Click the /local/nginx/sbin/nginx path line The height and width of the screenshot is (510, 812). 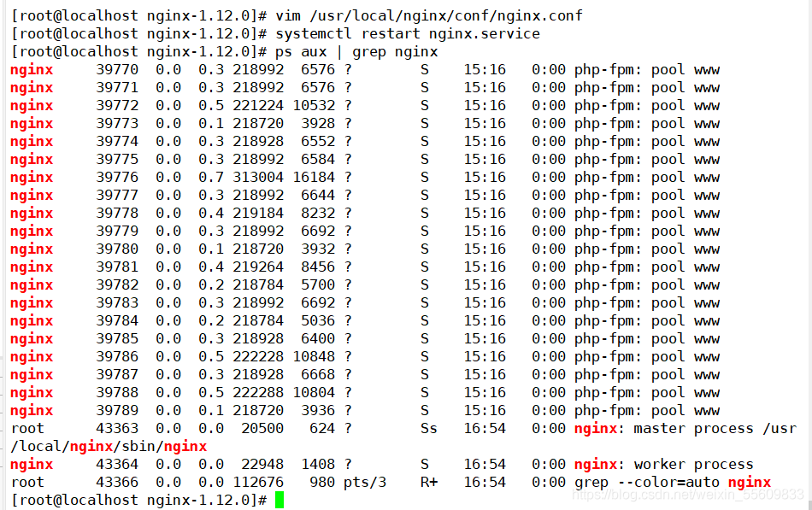109,447
